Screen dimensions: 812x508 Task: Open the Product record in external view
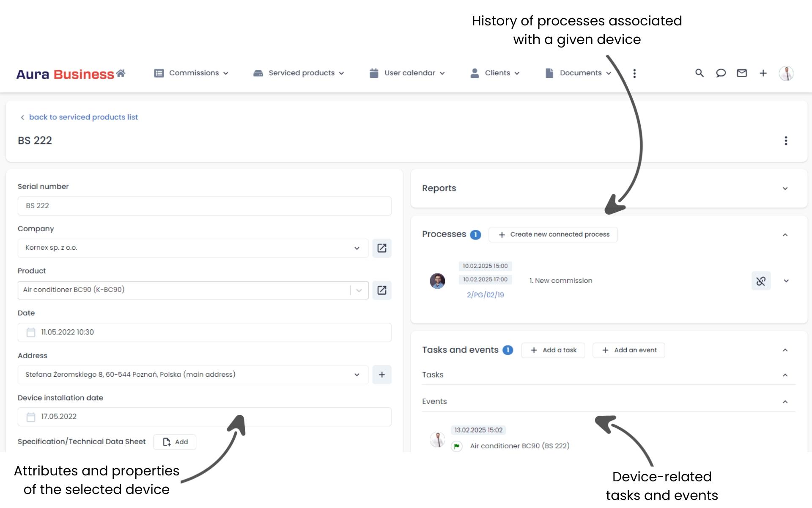(x=382, y=290)
